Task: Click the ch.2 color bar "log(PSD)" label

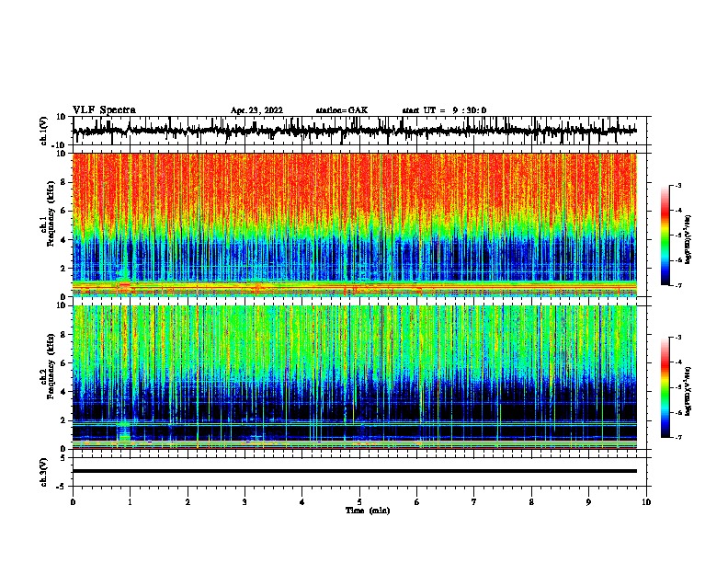Action: tap(688, 392)
